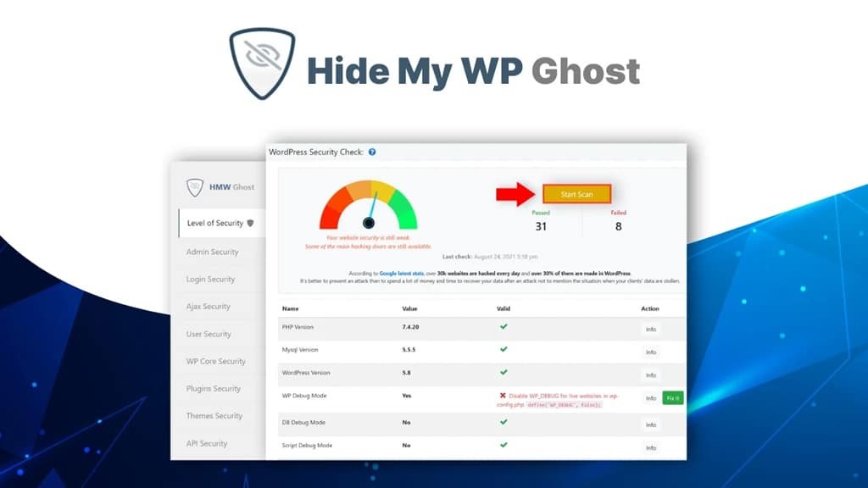Click the 5.5.5 value cell
Viewport: 868px width, 488px height.
(x=409, y=350)
